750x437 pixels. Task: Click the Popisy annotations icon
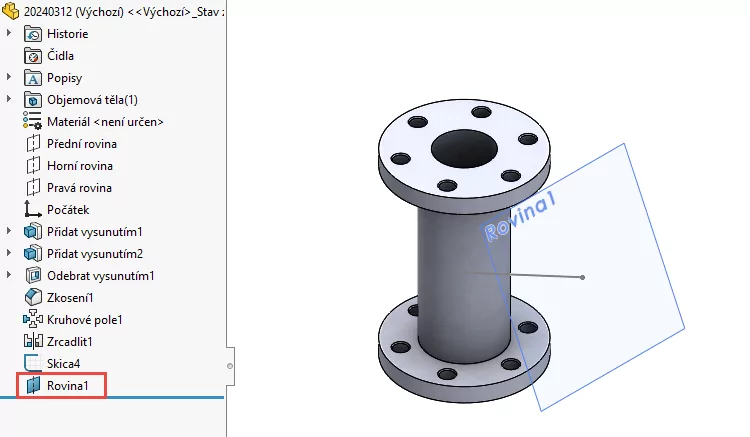[33, 78]
